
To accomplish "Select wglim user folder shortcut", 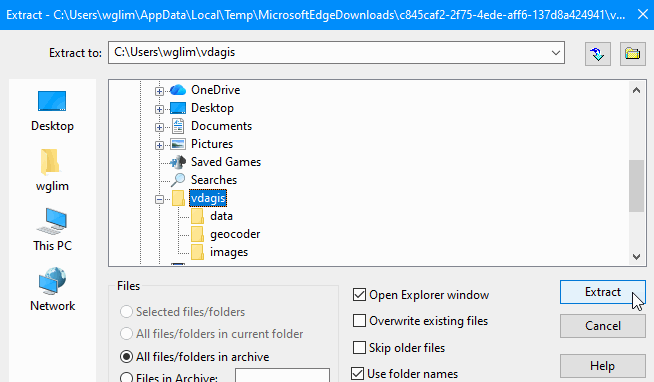I will [52, 171].
